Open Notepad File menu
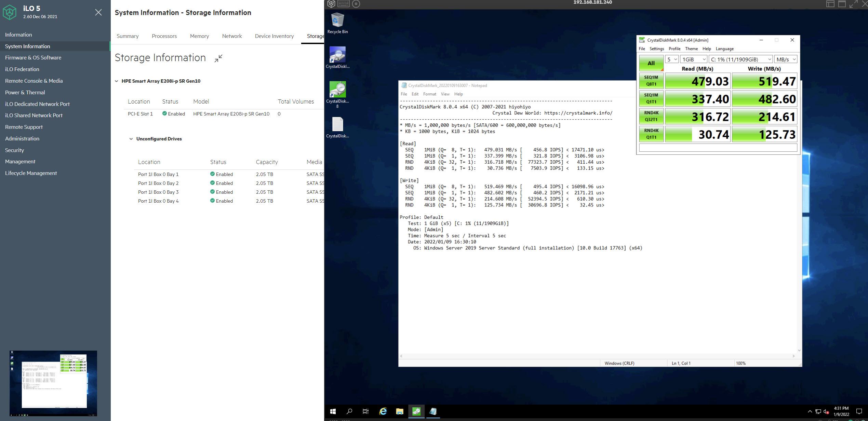This screenshot has height=421, width=868. click(404, 94)
